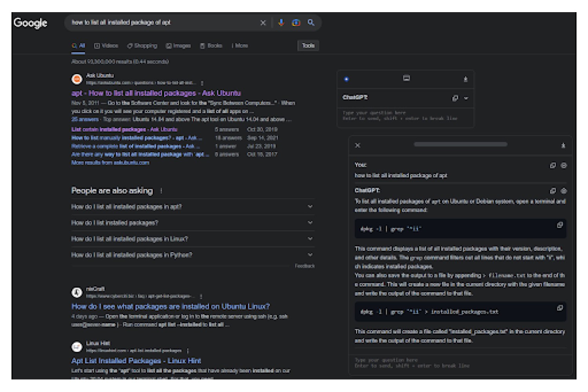The image size is (588, 392).
Task: Focus the Google search box
Action: click(163, 23)
